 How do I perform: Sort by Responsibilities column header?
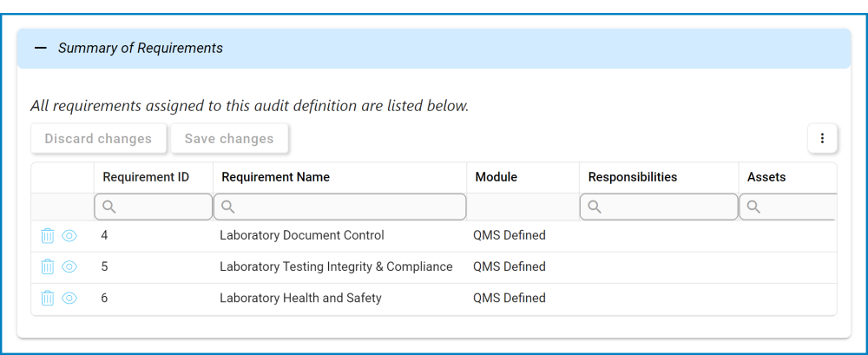pos(633,177)
